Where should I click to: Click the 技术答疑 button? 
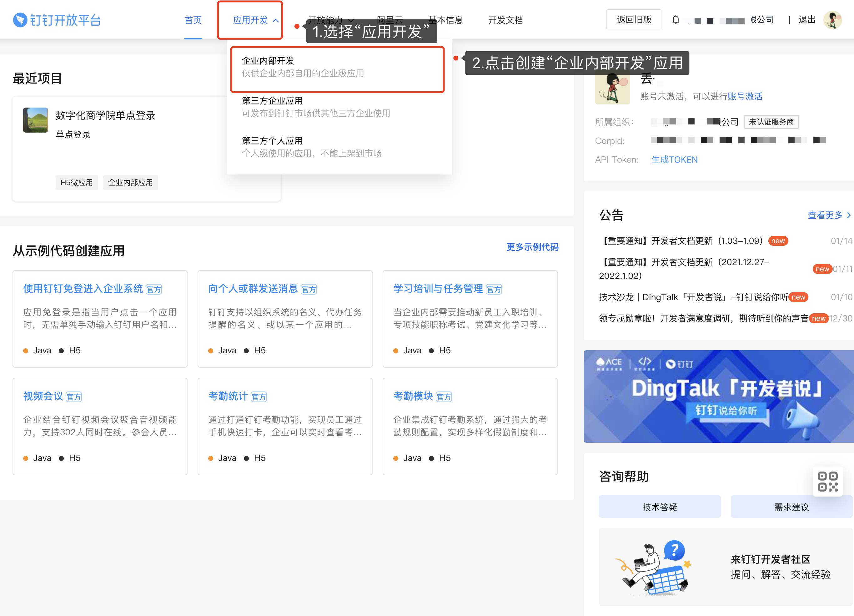coord(660,507)
